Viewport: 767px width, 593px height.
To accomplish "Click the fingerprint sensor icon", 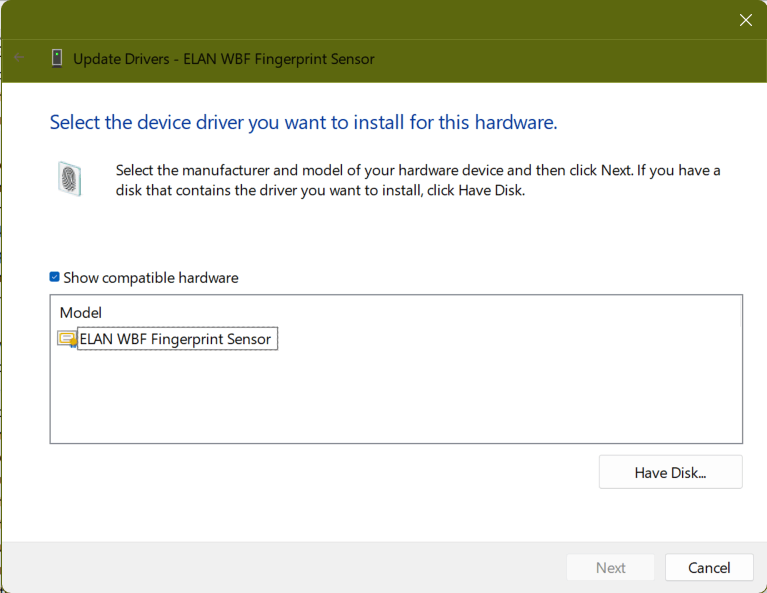I will (69, 179).
